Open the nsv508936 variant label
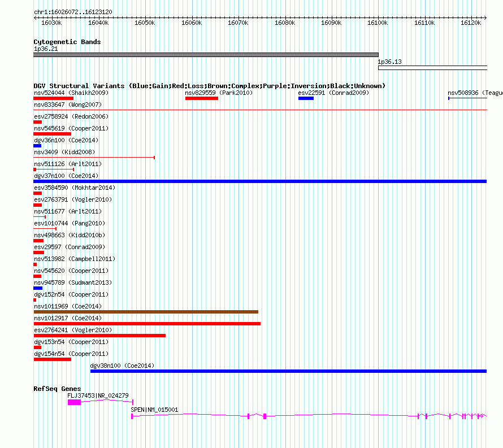Screen dimensions: 503x448 [475, 93]
